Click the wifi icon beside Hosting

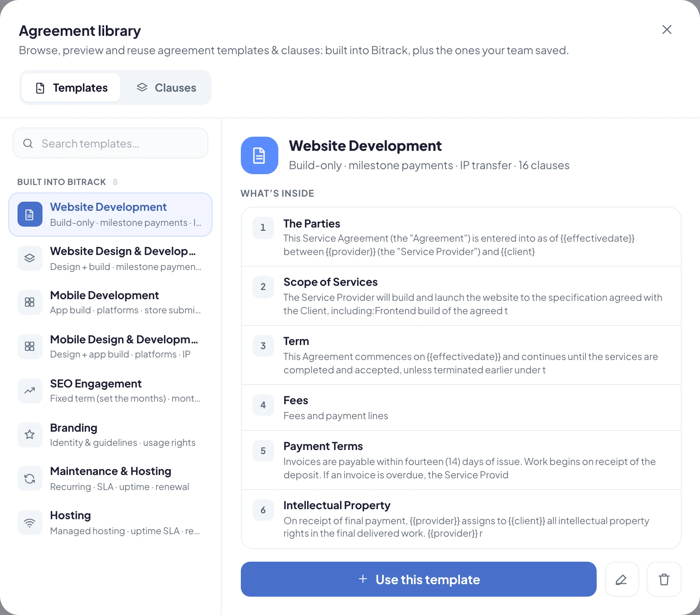coord(30,522)
